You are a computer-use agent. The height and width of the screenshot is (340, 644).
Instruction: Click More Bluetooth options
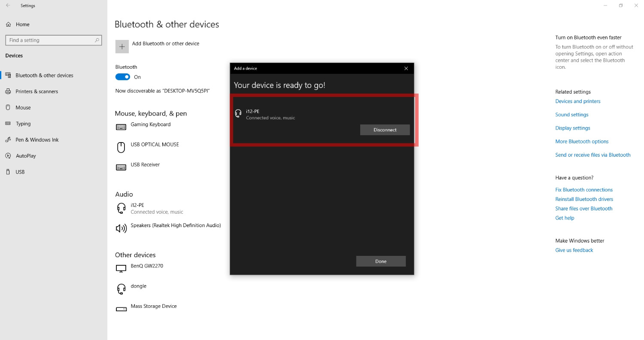(x=582, y=141)
